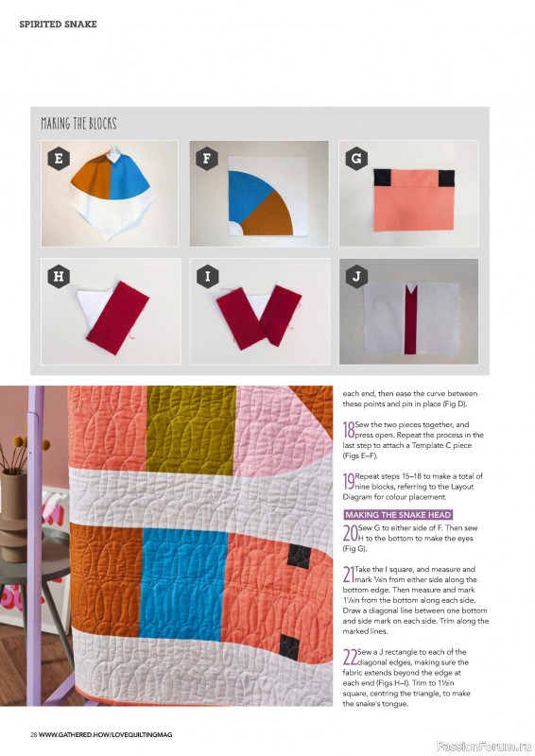Select step number 22 in instructions

pyautogui.click(x=351, y=657)
